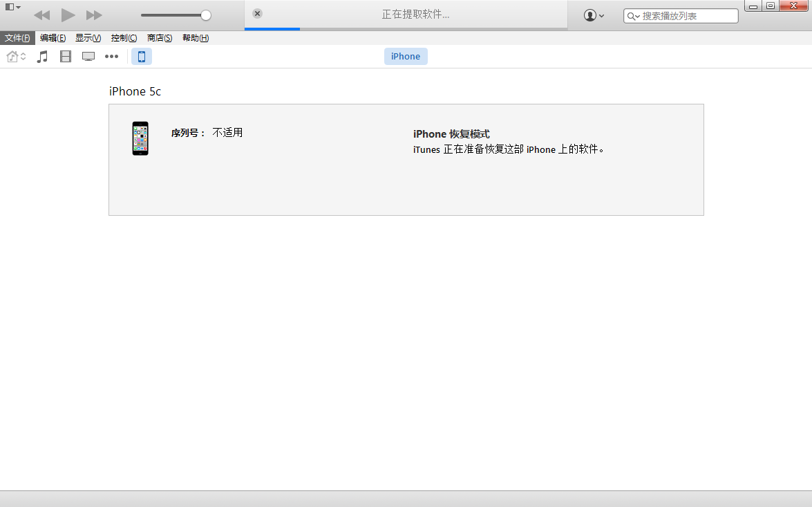Maximize the iTunes window

coord(771,6)
